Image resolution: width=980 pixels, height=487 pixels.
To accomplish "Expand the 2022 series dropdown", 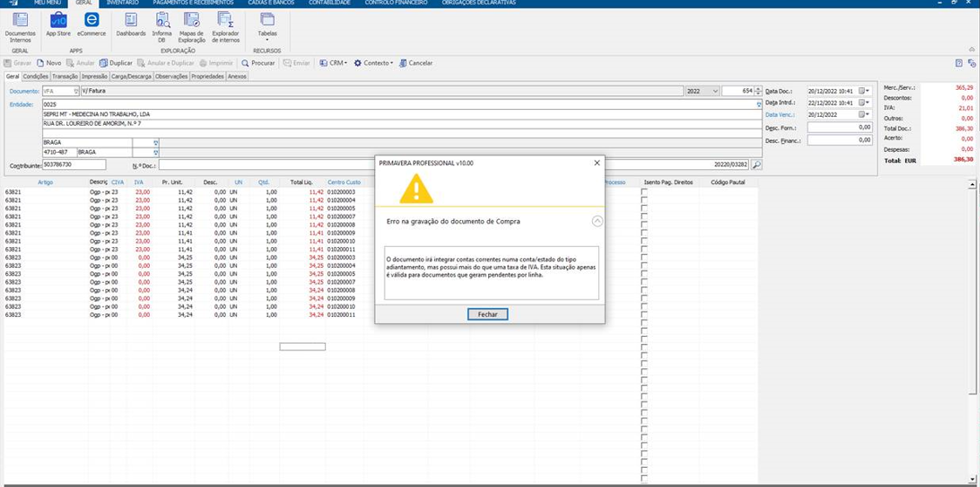I will [x=715, y=91].
